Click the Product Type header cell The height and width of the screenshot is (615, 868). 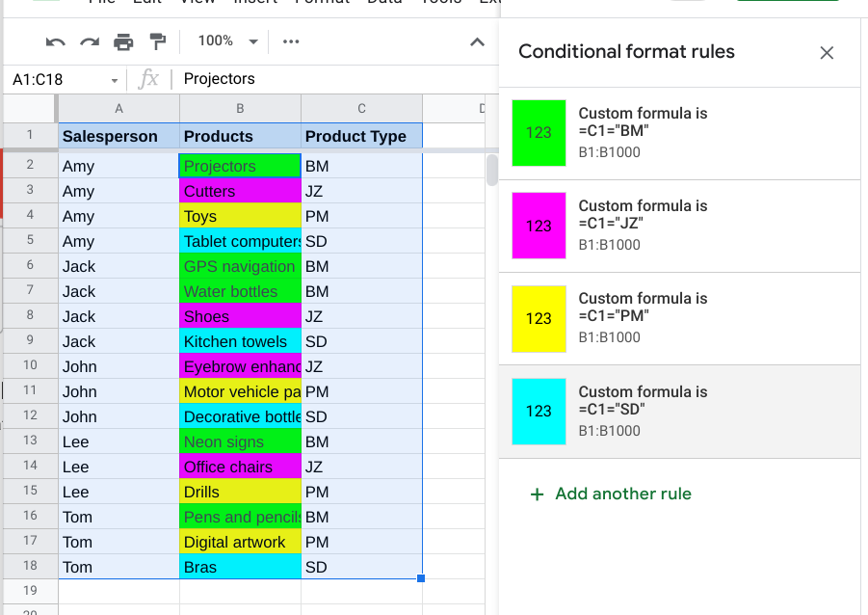pyautogui.click(x=361, y=136)
